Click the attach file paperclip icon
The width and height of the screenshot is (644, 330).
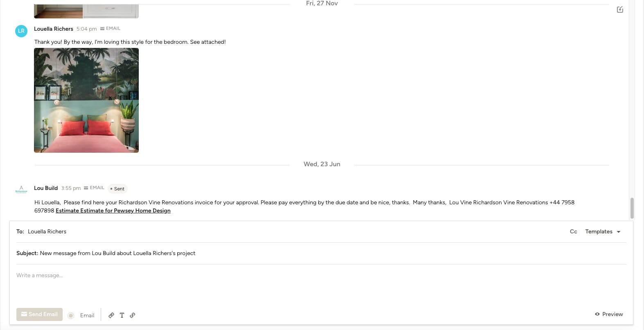click(x=111, y=315)
